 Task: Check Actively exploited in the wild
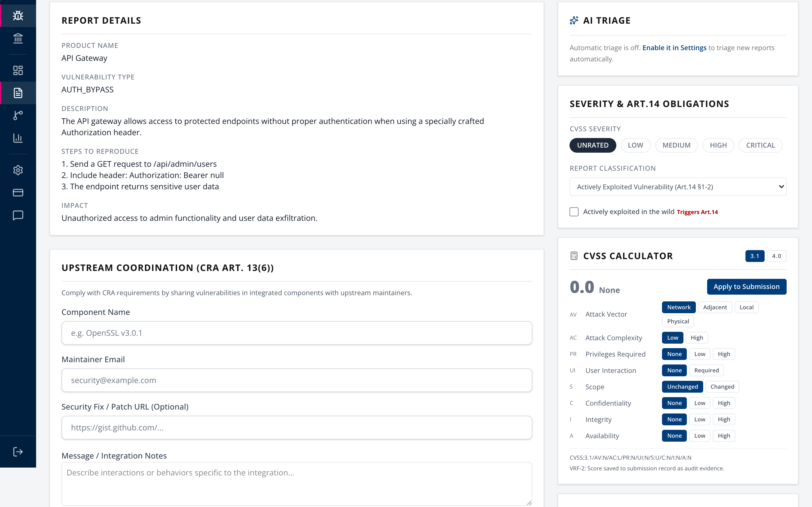[574, 212]
